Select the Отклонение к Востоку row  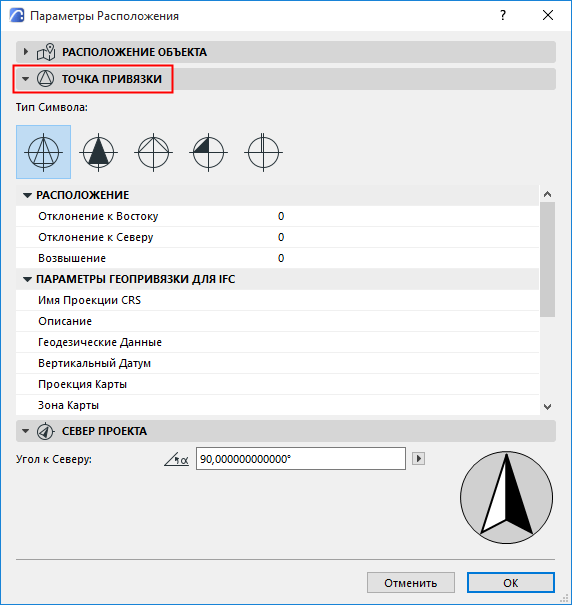(278, 216)
